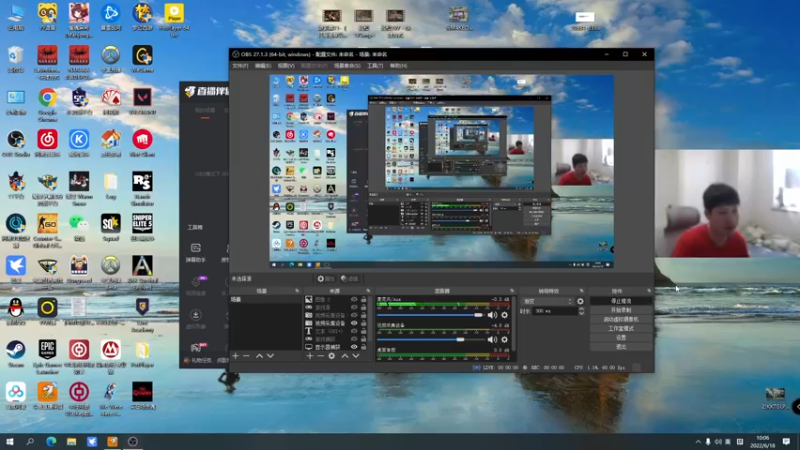Toggle eye visibility for 显示器捕获 source
Image resolution: width=800 pixels, height=450 pixels.
[354, 347]
